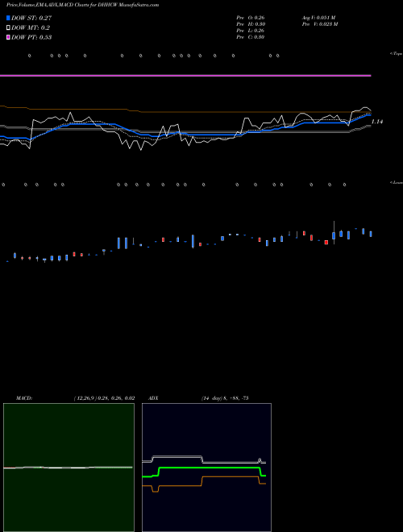Click the 'Pre L: 0.26' low value
The height and width of the screenshot is (532, 403).
click(251, 31)
